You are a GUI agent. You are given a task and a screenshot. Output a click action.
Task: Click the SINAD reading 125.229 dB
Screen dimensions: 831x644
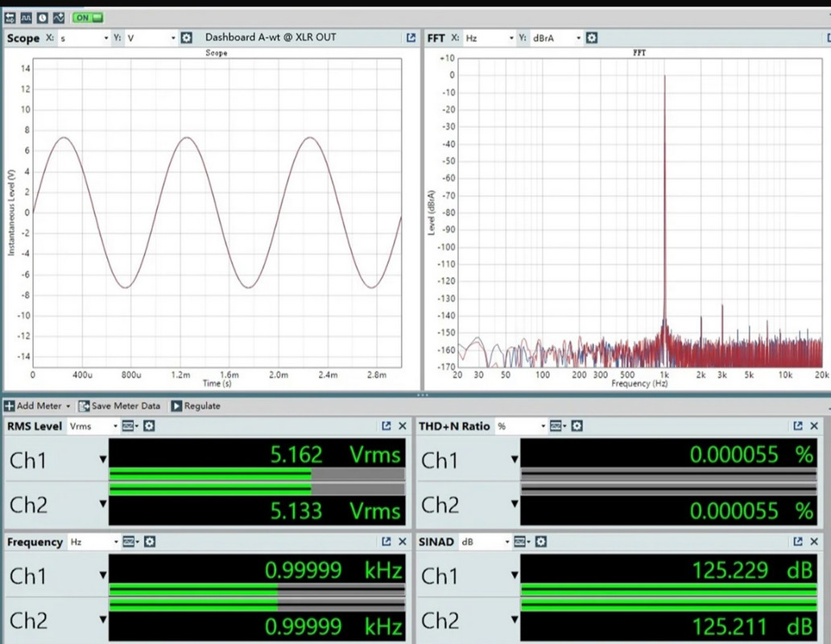pos(753,571)
